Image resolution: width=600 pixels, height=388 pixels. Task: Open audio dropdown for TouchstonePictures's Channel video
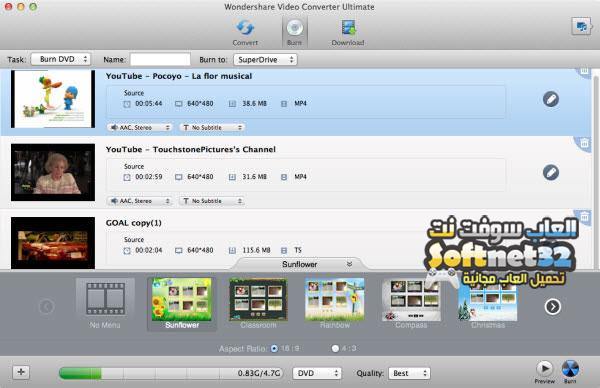click(x=140, y=201)
